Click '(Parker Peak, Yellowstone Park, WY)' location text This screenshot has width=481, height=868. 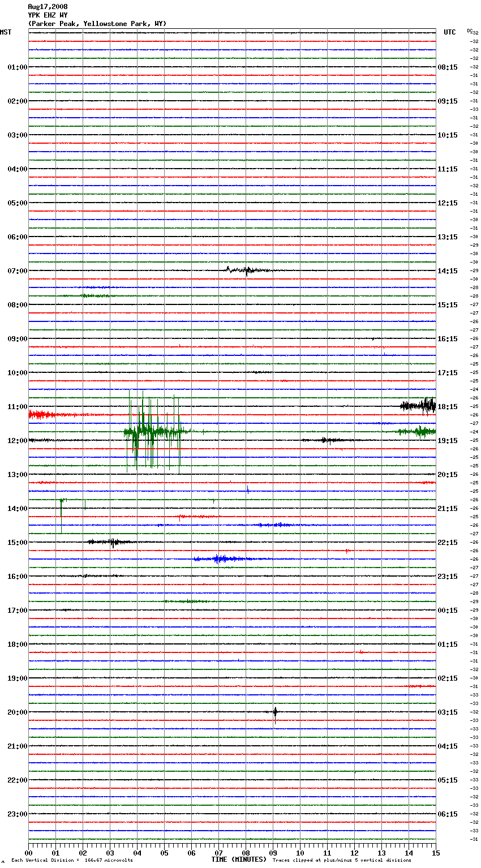[x=97, y=24]
